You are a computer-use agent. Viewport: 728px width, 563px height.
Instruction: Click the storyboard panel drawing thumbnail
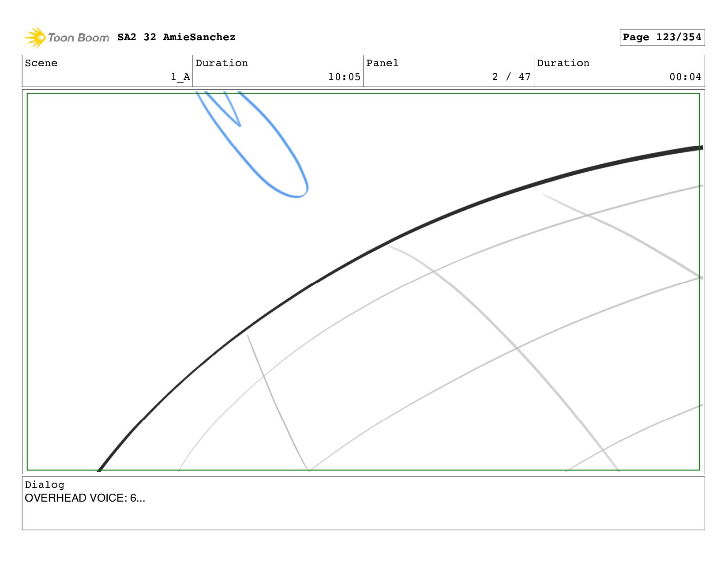tap(363, 282)
